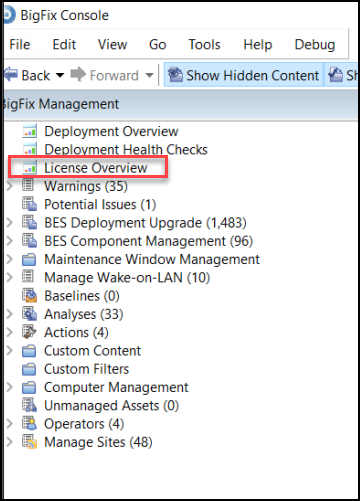Click the Custom Content folder icon
Viewport: 360px width, 501px height.
click(29, 351)
